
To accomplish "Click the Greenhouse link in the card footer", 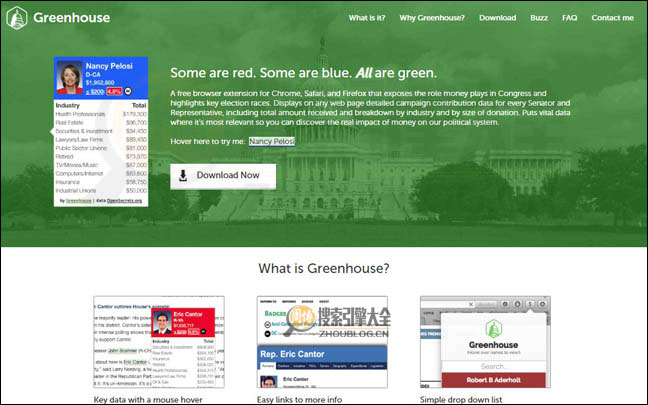I will pyautogui.click(x=79, y=201).
